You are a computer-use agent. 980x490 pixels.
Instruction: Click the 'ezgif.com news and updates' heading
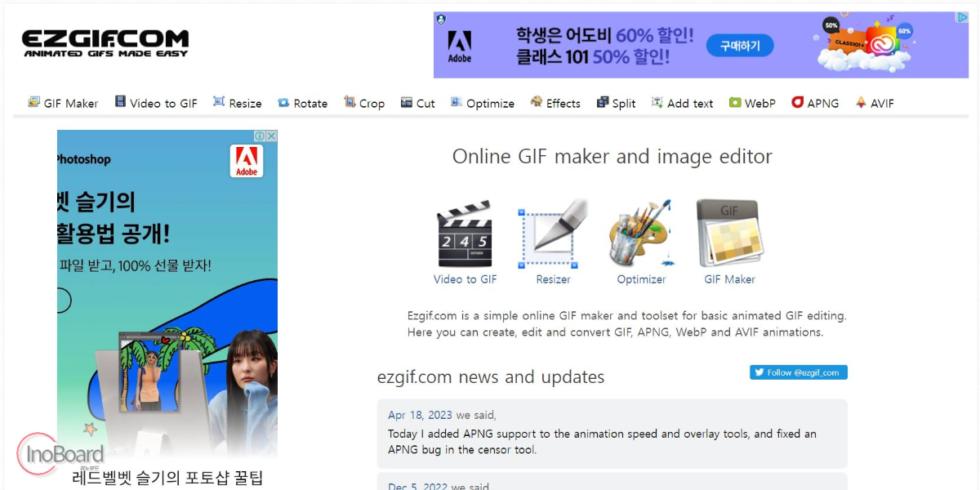(491, 377)
